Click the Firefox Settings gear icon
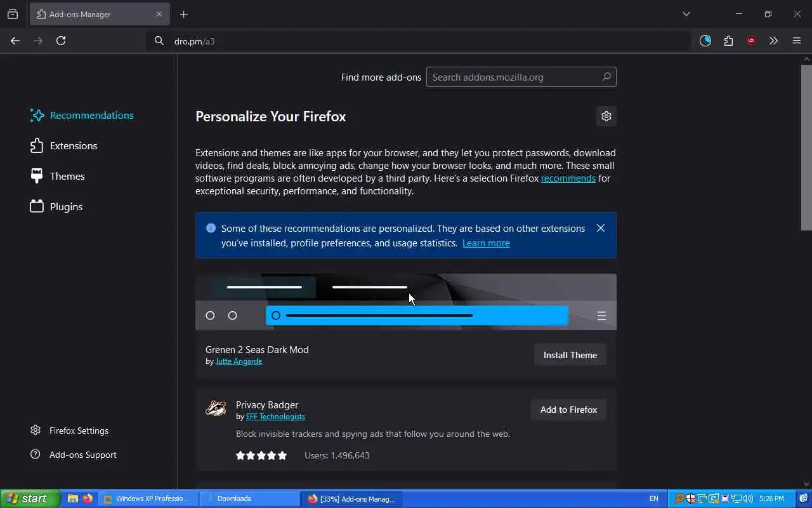The height and width of the screenshot is (508, 812). click(36, 431)
